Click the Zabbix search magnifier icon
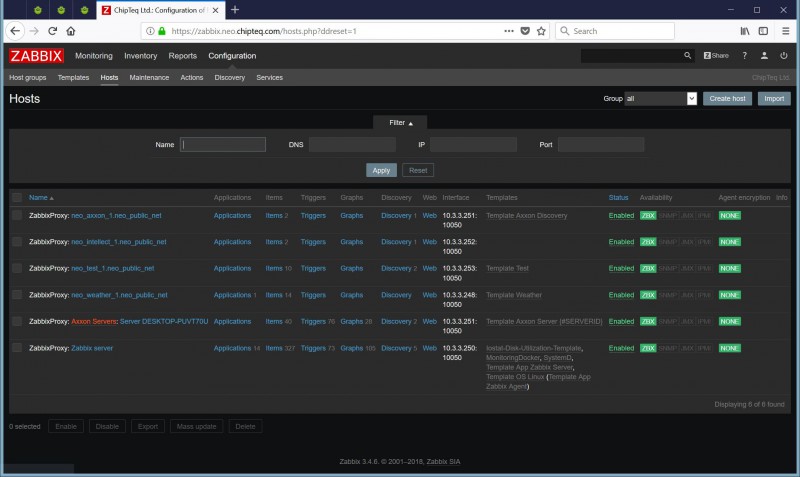Image resolution: width=800 pixels, height=477 pixels. click(x=687, y=56)
